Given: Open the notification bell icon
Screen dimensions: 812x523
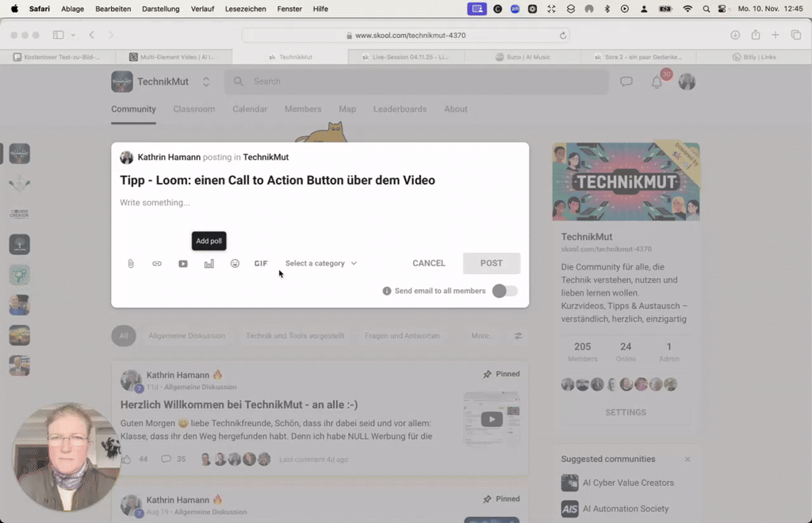Looking at the screenshot, I should pyautogui.click(x=657, y=82).
